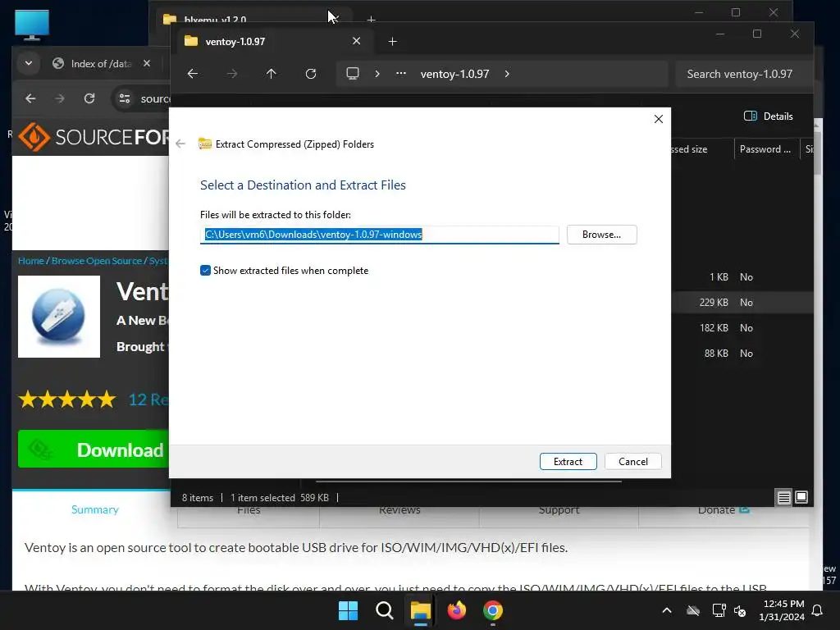This screenshot has height=630, width=840.
Task: Open the Summary tab on SourceForge
Action: click(x=95, y=509)
